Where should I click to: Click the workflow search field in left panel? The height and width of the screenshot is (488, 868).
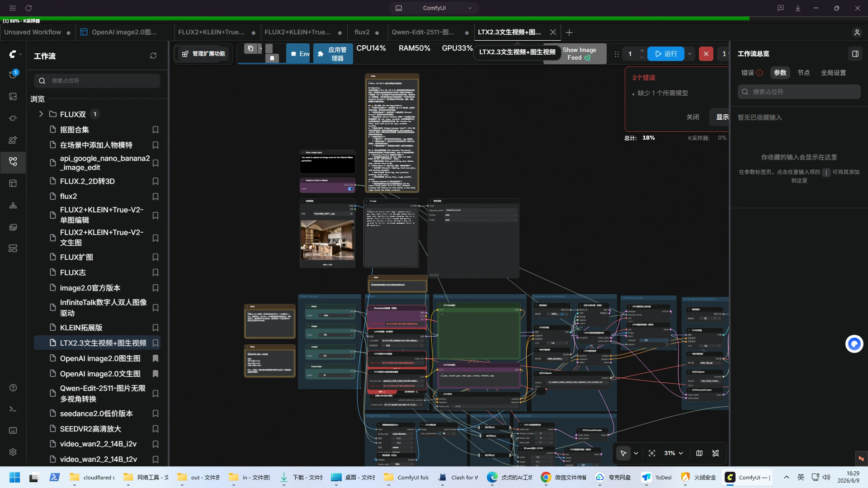click(97, 81)
